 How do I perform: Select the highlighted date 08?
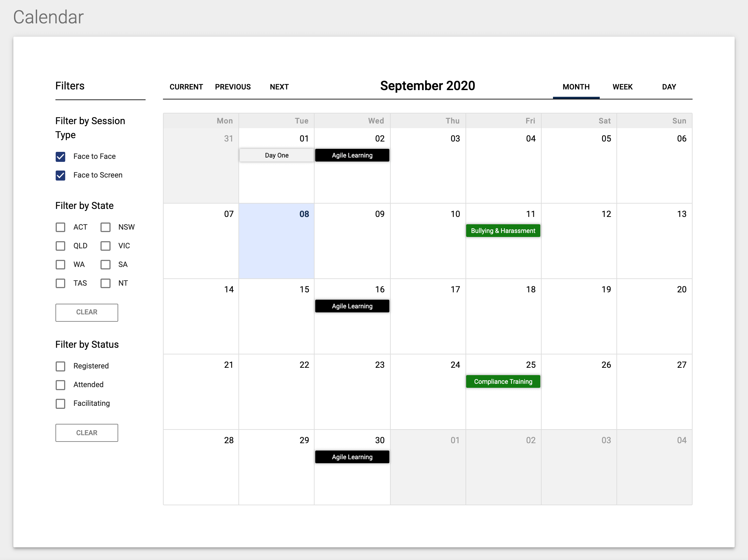click(x=304, y=214)
